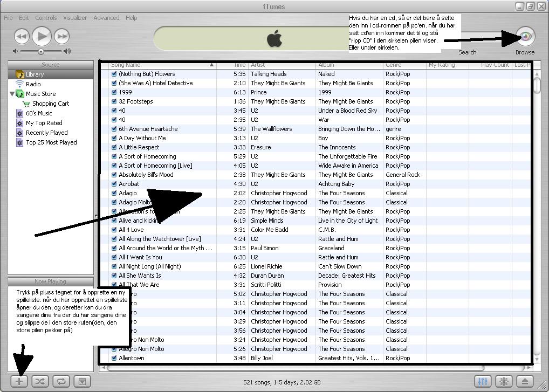Click the horizontal scrollbar at bottom
549x392 pixels.
[296, 368]
